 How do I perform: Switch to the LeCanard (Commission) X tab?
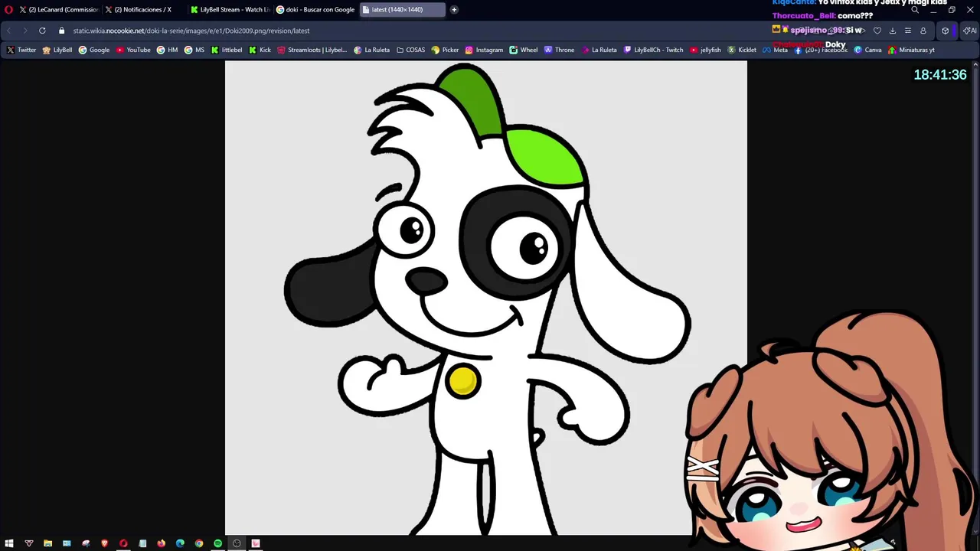[x=59, y=10]
